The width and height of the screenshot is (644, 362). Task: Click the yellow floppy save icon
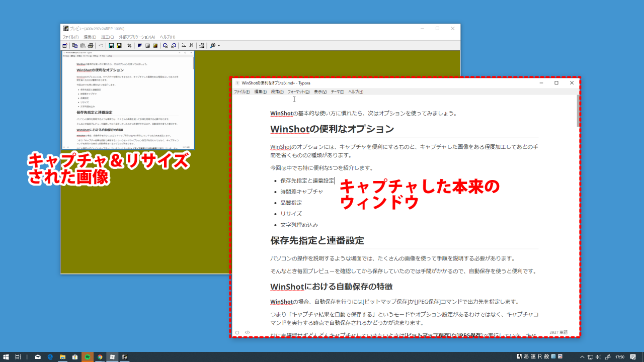click(x=119, y=46)
